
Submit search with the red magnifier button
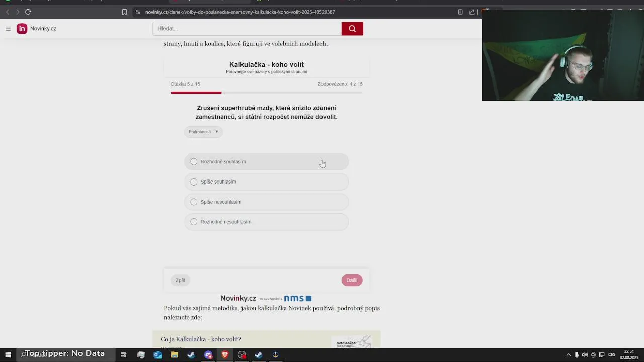pos(352,29)
